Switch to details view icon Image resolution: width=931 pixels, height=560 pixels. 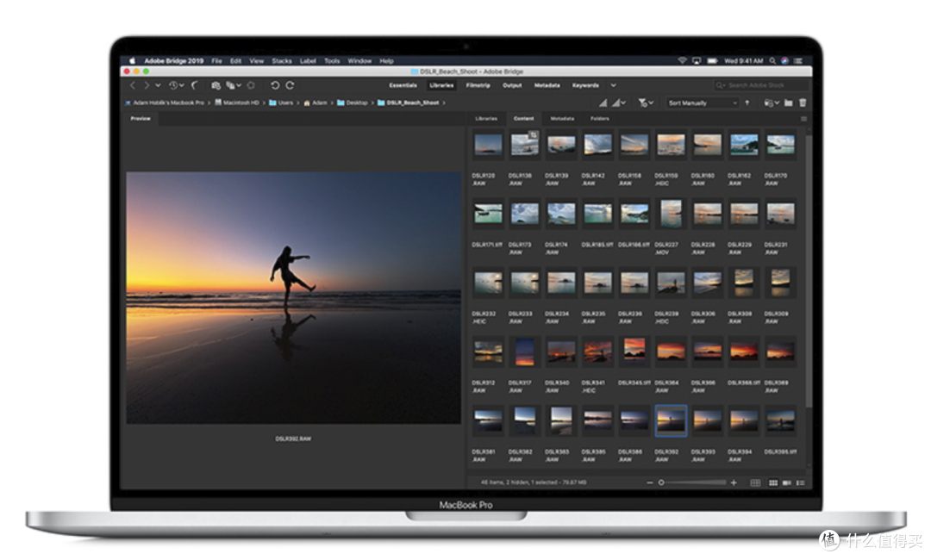[787, 482]
